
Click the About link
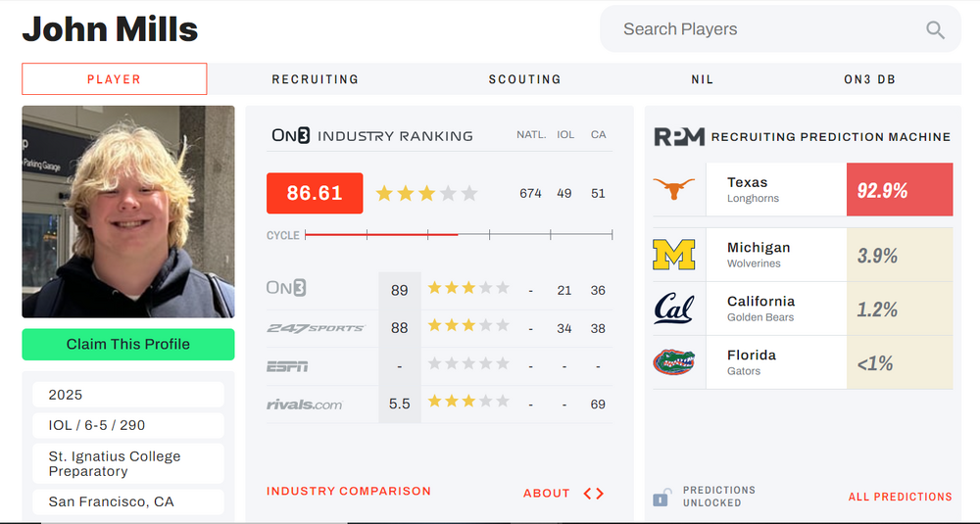coord(546,493)
